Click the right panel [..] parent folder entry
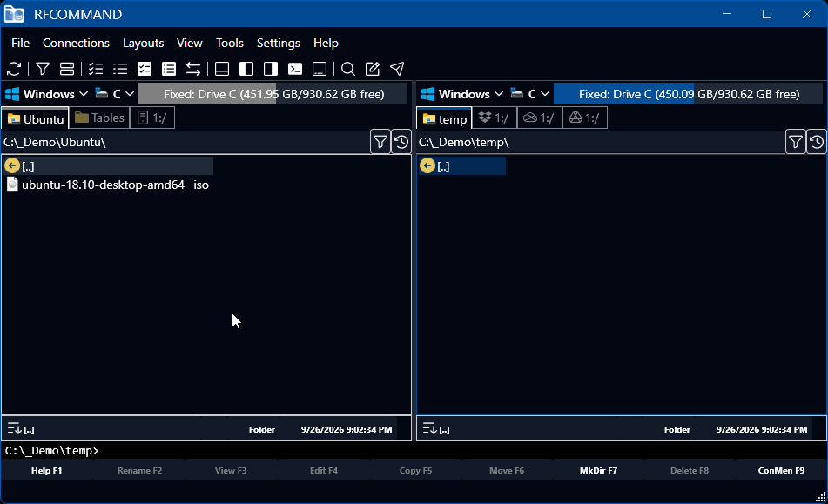 click(462, 166)
